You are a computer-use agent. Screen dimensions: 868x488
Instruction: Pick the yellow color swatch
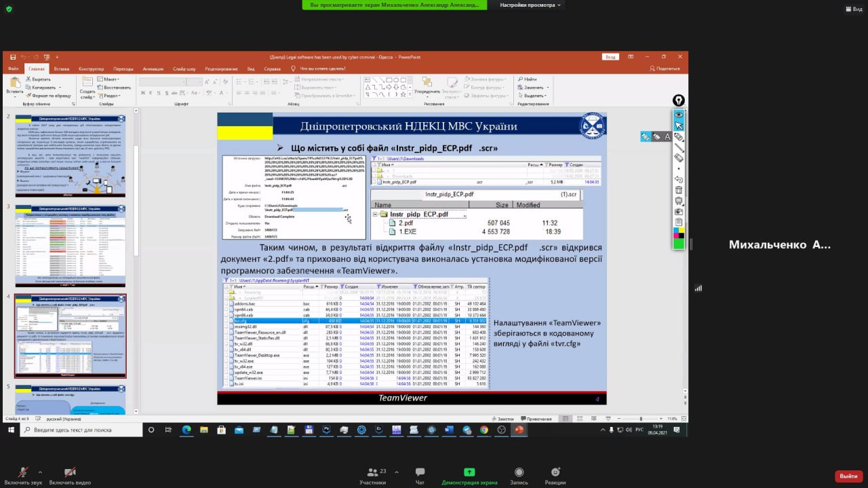coord(682,230)
